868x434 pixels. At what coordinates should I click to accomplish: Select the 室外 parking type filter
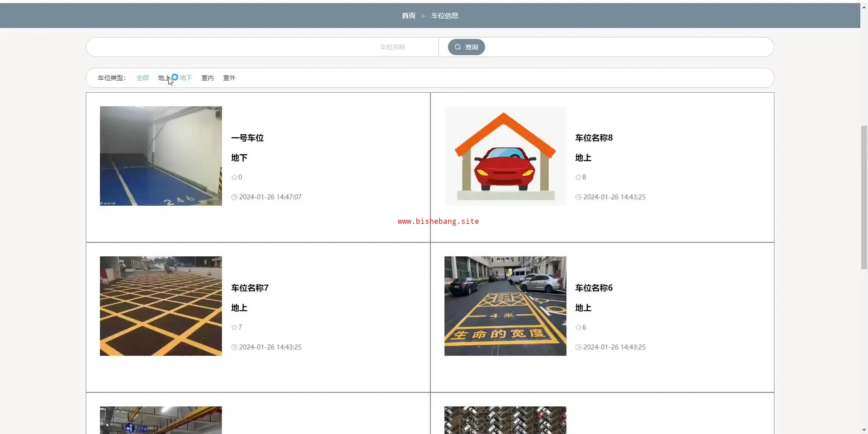point(229,78)
